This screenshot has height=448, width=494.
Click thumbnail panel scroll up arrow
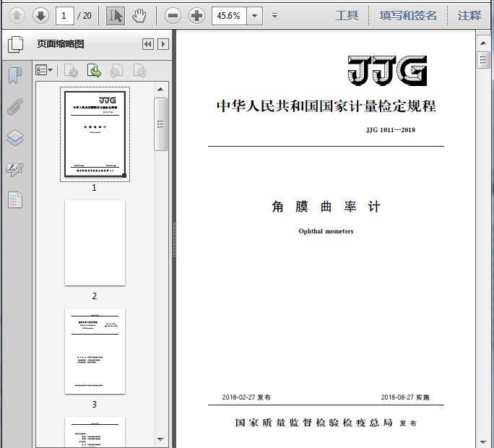point(160,90)
